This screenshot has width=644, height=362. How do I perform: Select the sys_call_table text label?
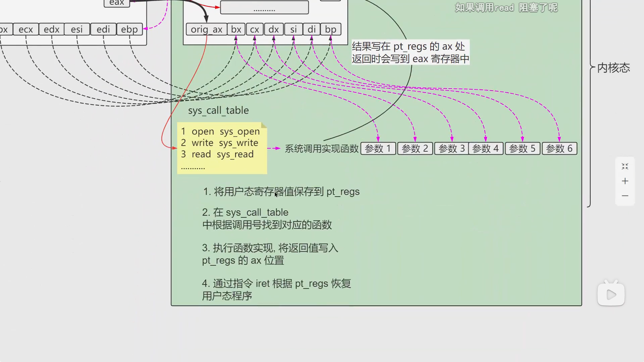click(218, 110)
